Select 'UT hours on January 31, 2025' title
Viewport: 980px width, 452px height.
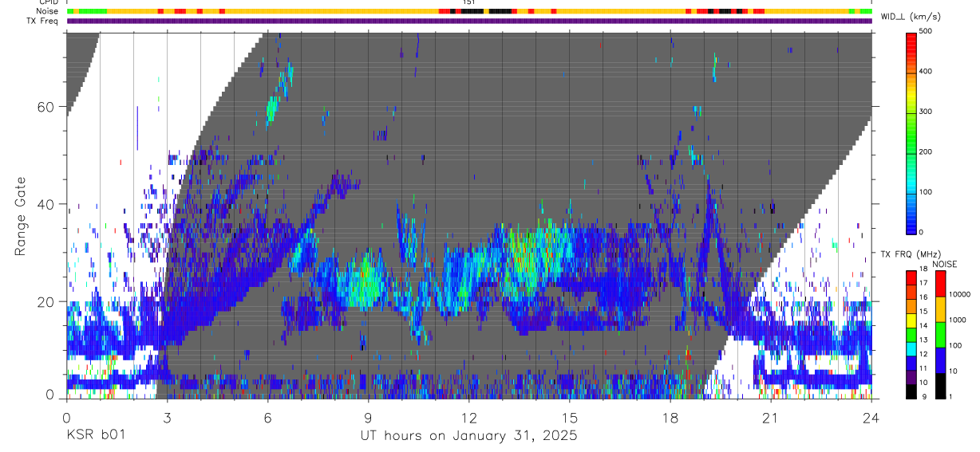tap(468, 436)
